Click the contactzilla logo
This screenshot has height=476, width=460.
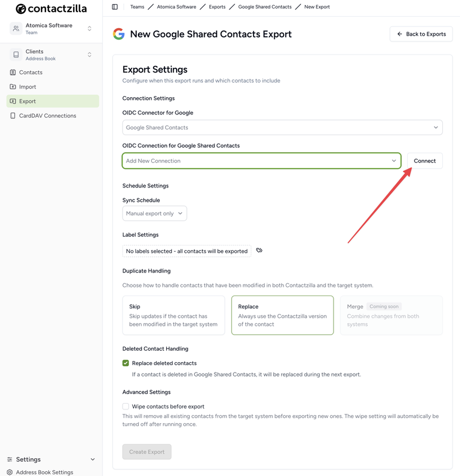click(51, 9)
